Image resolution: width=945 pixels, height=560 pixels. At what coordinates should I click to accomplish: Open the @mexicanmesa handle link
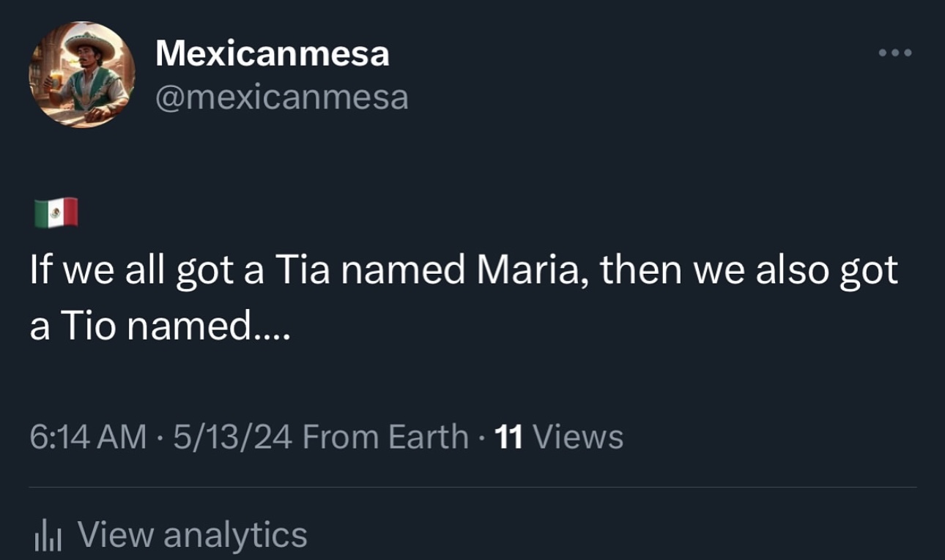pyautogui.click(x=282, y=97)
